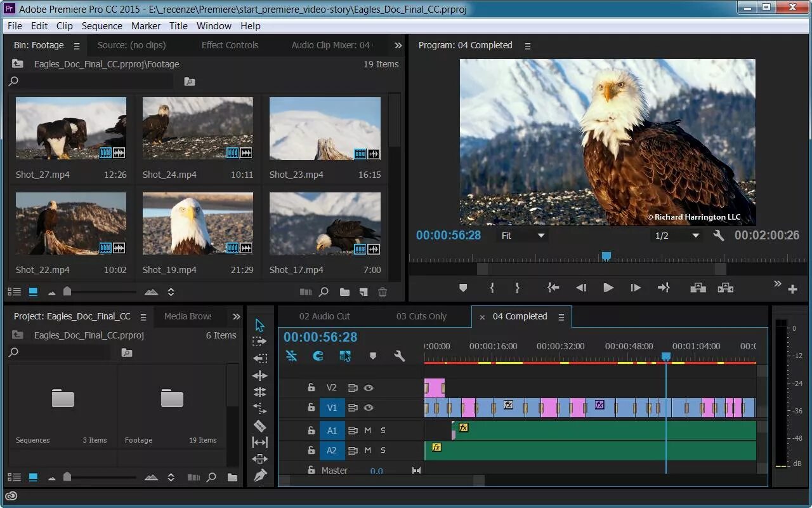Toggle Snap in the timeline
812x508 pixels.
[x=318, y=356]
